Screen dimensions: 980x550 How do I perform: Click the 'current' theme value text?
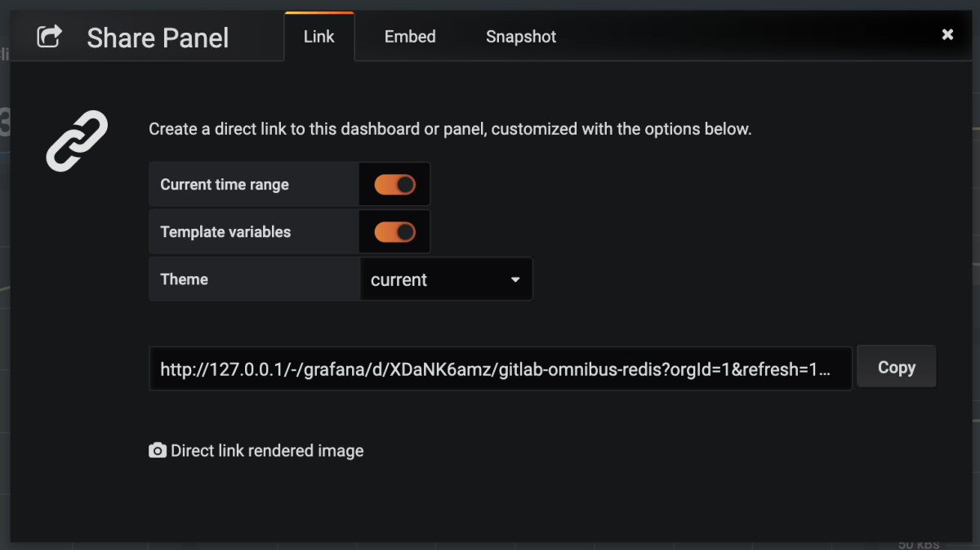(x=399, y=279)
